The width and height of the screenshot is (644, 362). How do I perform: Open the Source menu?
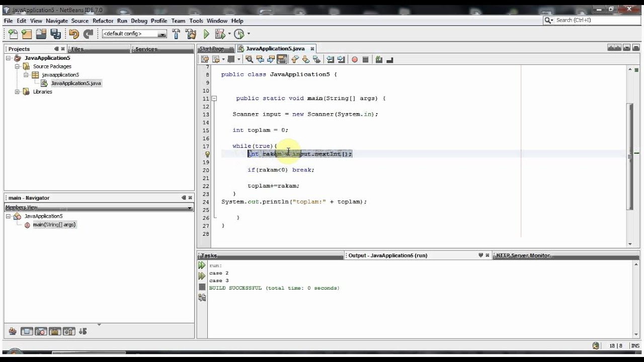point(79,21)
